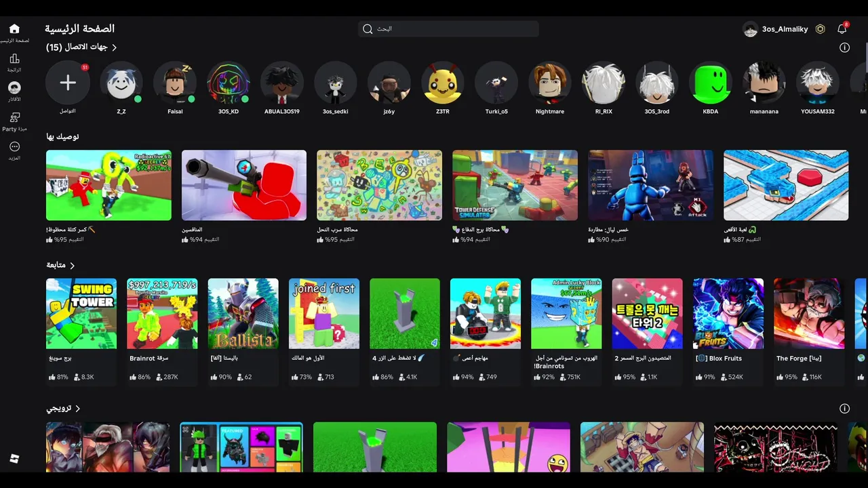Image resolution: width=868 pixels, height=488 pixels.
Task: Open the sniper and red chair game thumbnail
Action: (244, 185)
